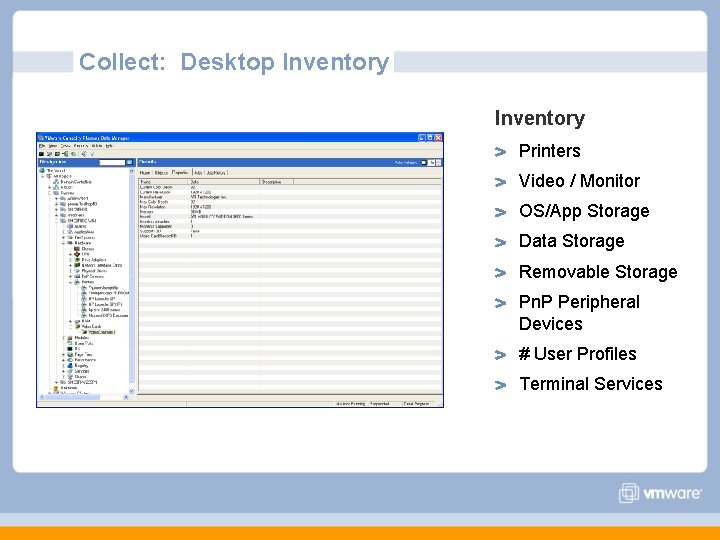
Task: Switch to the Jobs tab
Action: point(198,173)
